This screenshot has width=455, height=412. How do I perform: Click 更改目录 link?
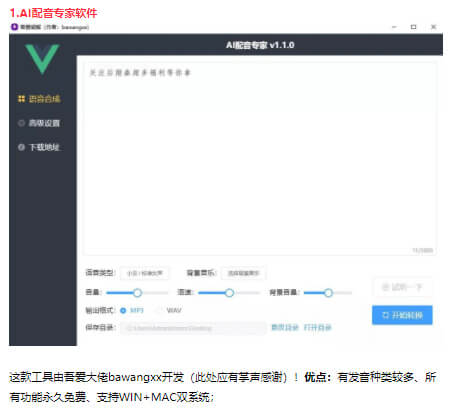point(285,327)
